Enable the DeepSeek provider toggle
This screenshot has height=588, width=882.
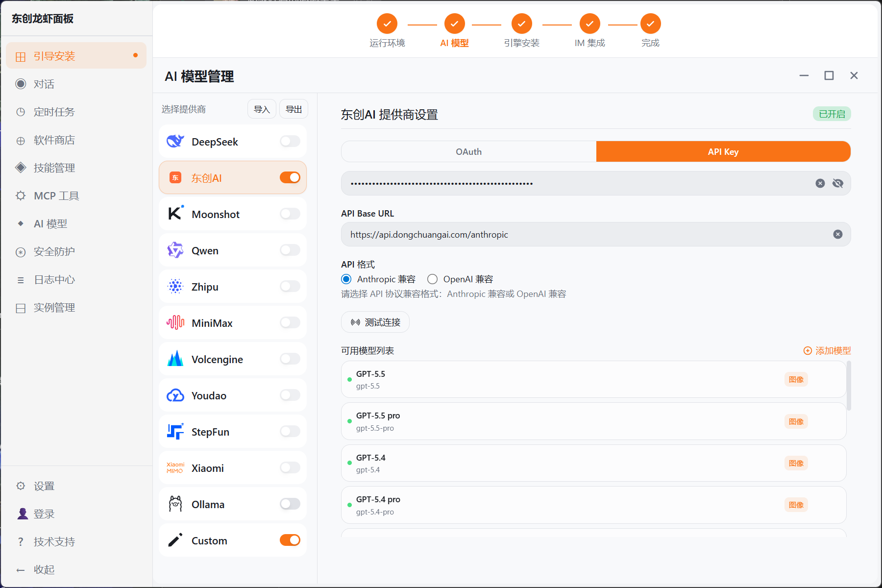[290, 141]
